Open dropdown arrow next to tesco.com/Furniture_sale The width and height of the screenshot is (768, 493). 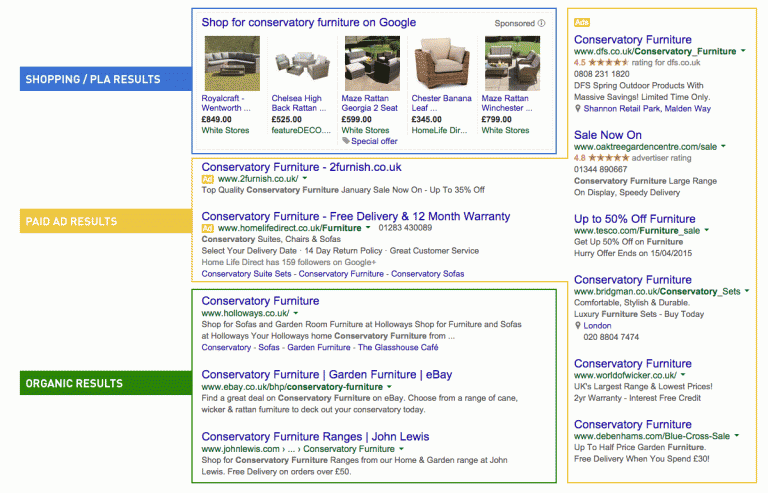click(707, 230)
